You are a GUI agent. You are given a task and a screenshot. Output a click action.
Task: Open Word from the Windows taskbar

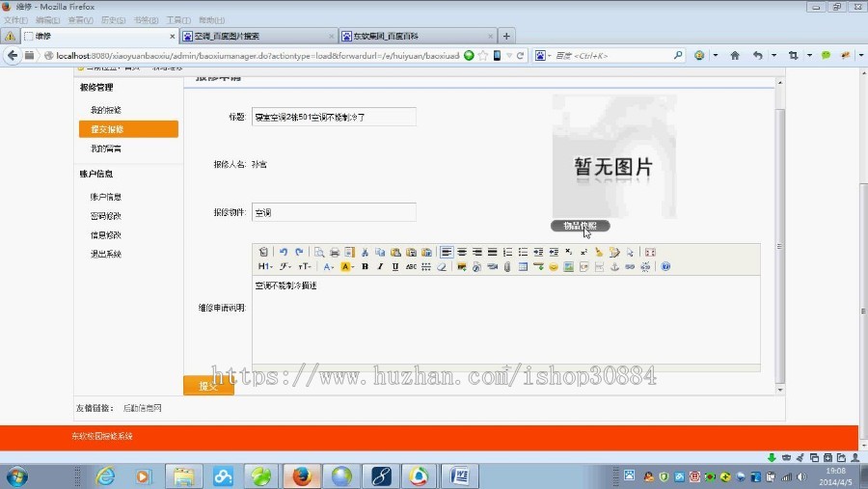[x=459, y=476]
